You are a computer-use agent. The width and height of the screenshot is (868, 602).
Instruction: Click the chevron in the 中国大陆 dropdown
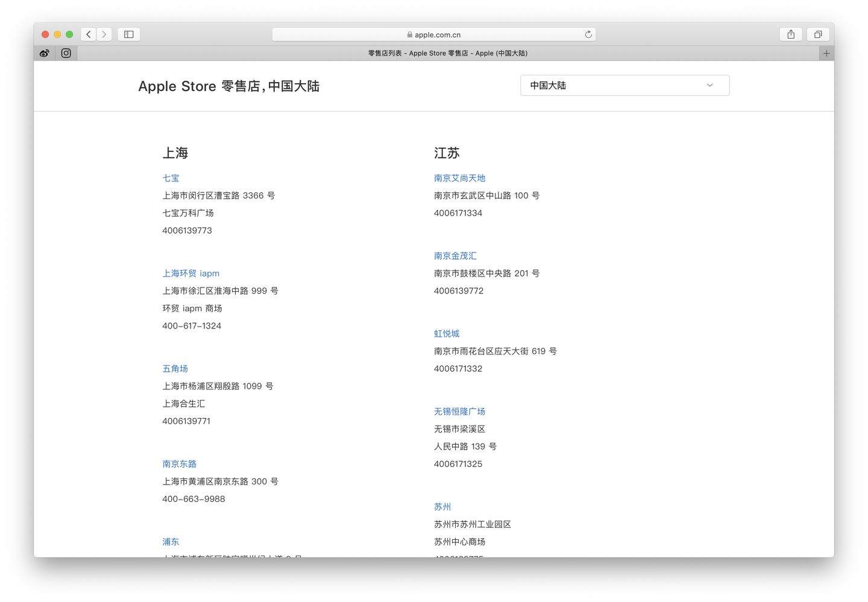[709, 86]
